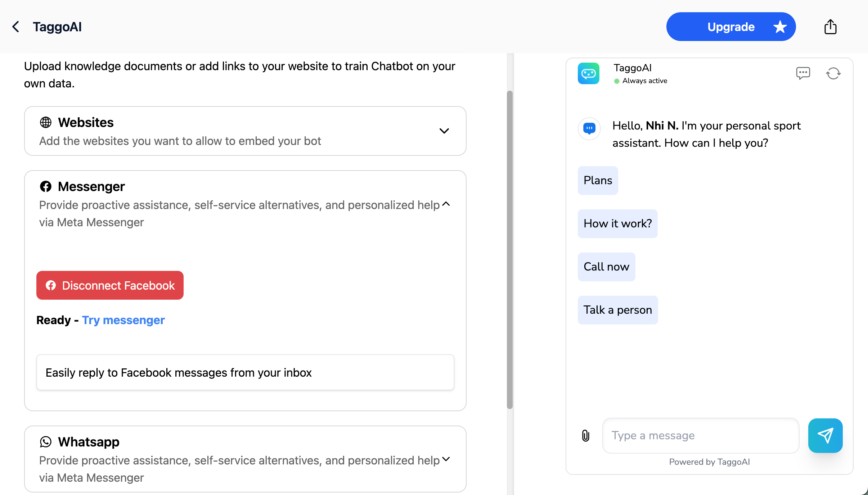
Task: Choose the Call now quick reply
Action: click(606, 267)
